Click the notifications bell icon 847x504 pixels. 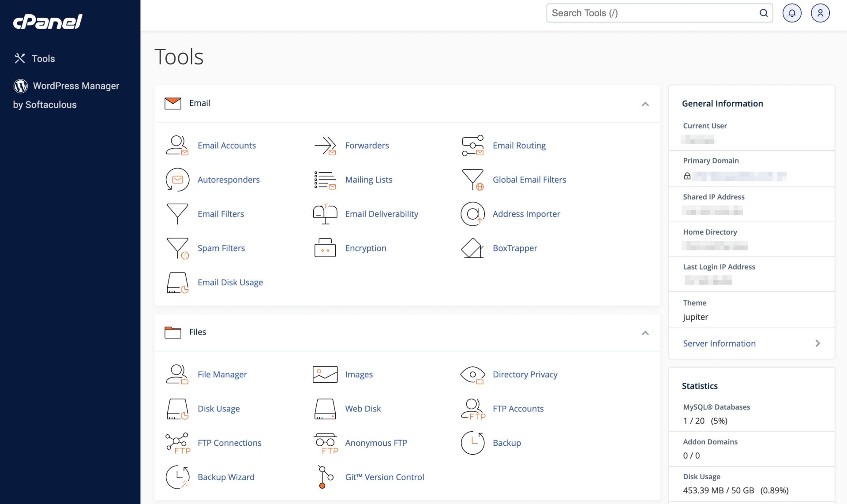pos(792,13)
